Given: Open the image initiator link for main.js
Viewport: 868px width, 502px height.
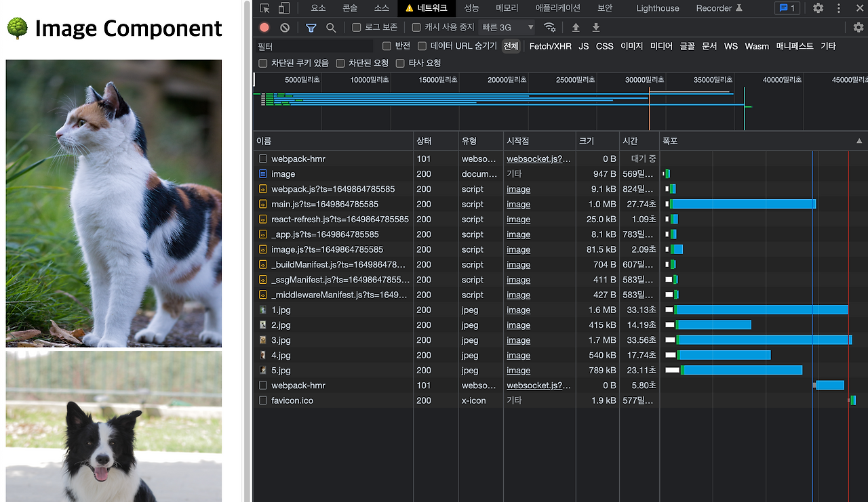Looking at the screenshot, I should click(519, 204).
